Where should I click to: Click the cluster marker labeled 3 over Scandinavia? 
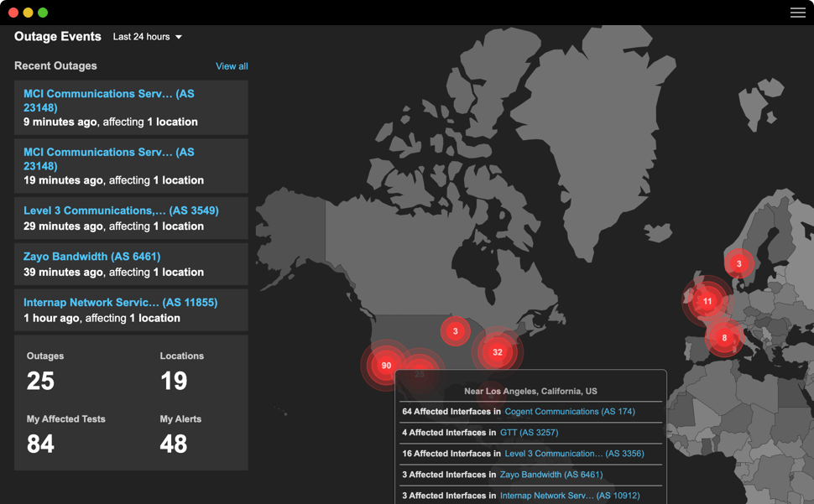(738, 263)
